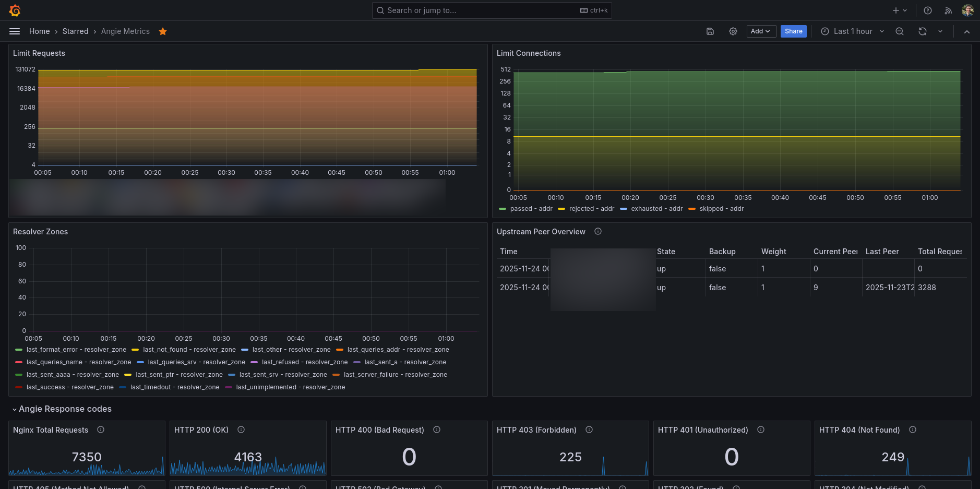Toggle the last_success - resolver_zone legend series

point(70,387)
